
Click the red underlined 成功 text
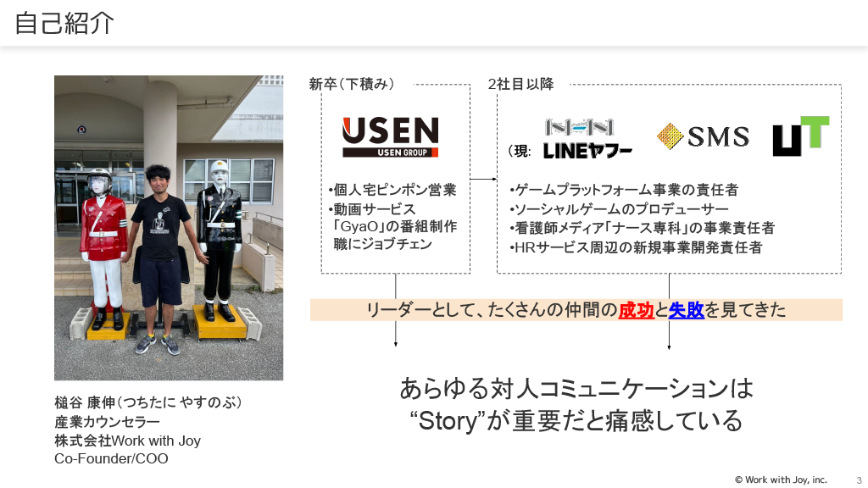click(x=636, y=310)
